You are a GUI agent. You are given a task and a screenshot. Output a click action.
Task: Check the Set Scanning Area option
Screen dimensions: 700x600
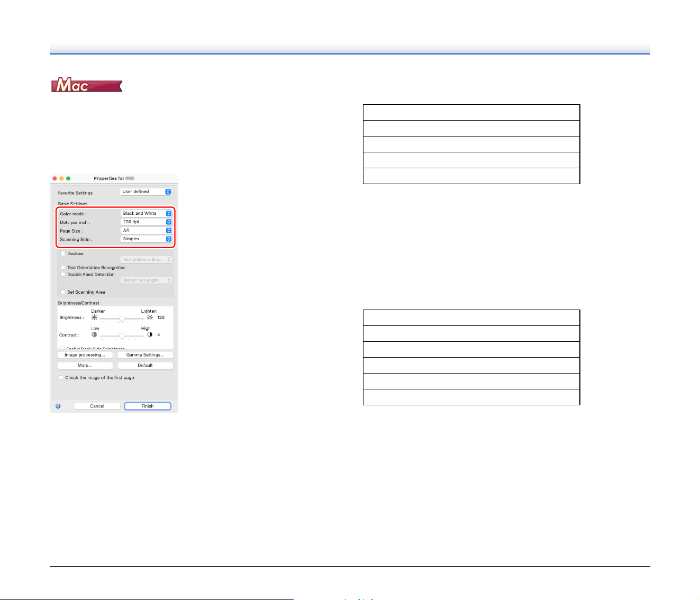click(x=63, y=292)
